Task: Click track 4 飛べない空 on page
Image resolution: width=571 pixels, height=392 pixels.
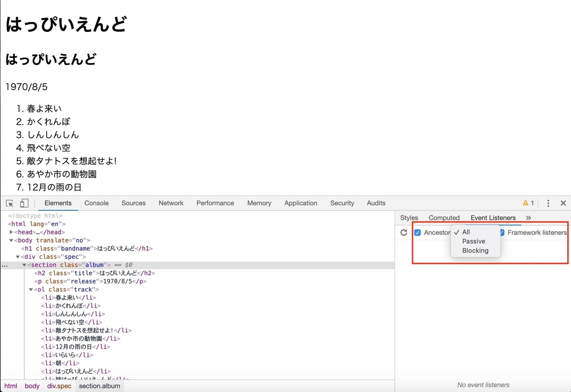Action: [x=49, y=148]
